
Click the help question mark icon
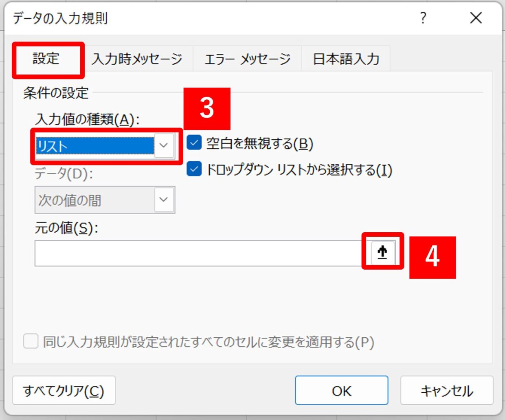pos(423,18)
